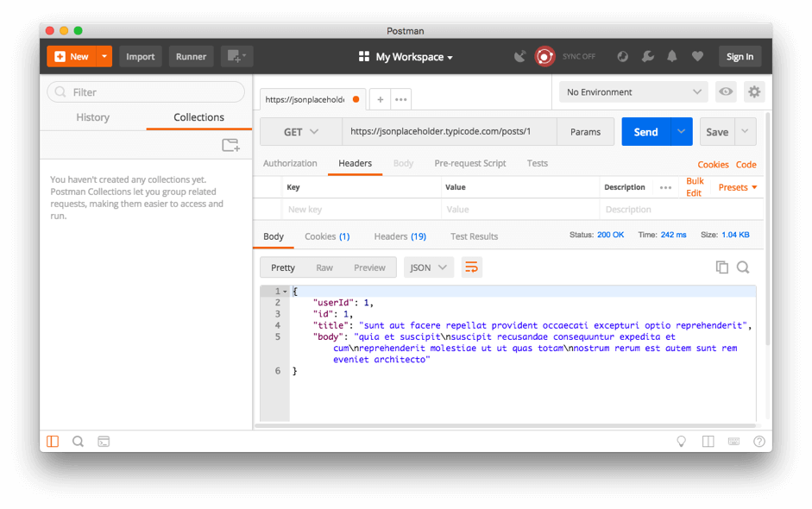Click the request URL field
812x509 pixels.
pos(450,131)
